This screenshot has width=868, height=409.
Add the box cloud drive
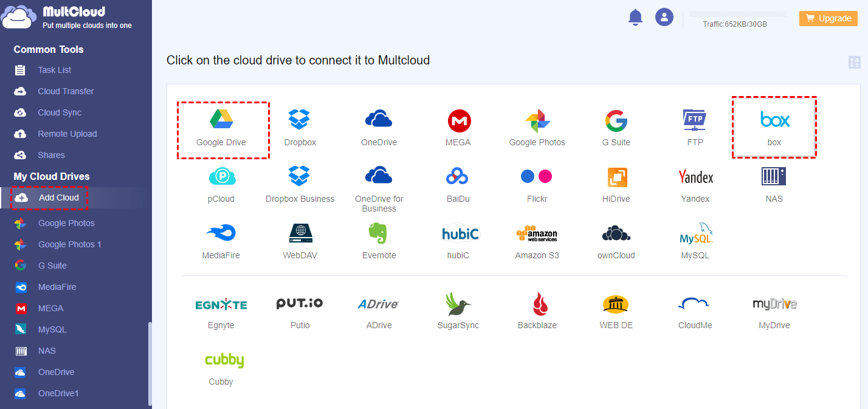[x=774, y=120]
